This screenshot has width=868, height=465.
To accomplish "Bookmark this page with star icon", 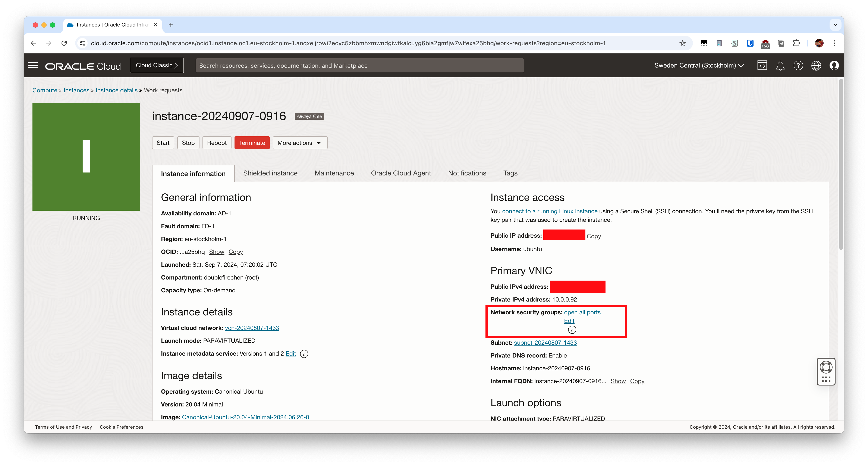I will [x=682, y=43].
